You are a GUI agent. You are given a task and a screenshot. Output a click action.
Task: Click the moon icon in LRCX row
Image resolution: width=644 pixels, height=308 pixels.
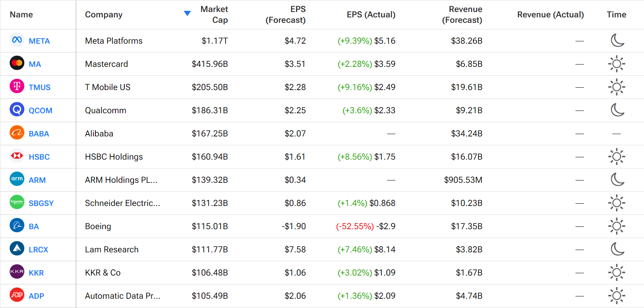pos(617,249)
